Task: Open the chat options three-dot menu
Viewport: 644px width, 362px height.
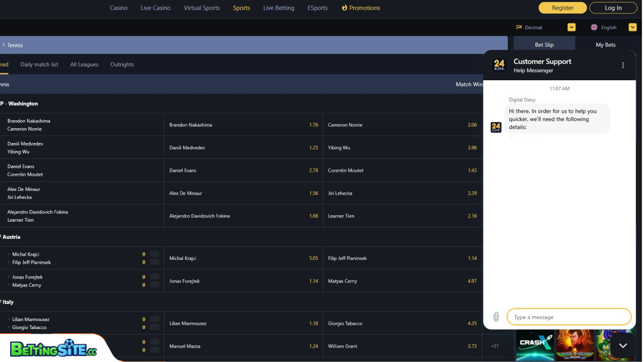Action: (x=623, y=65)
